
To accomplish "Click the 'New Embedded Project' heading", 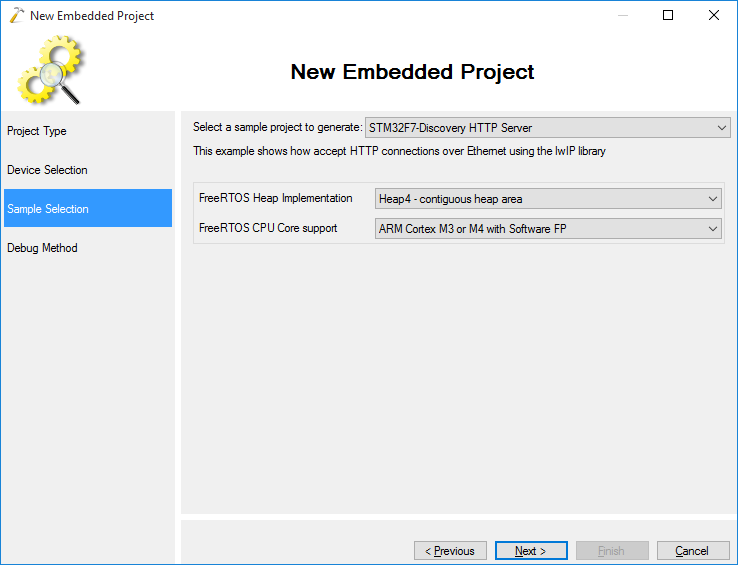I will [412, 72].
